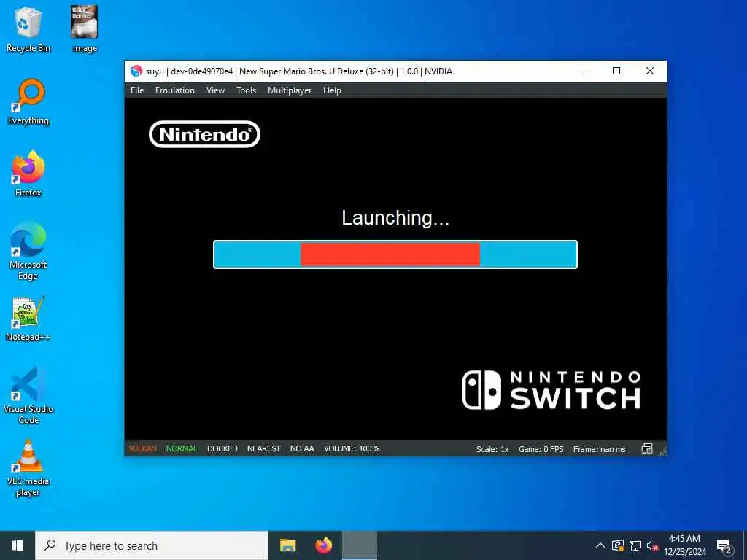This screenshot has height=560, width=747.
Task: Minimize the suyu window
Action: [583, 71]
